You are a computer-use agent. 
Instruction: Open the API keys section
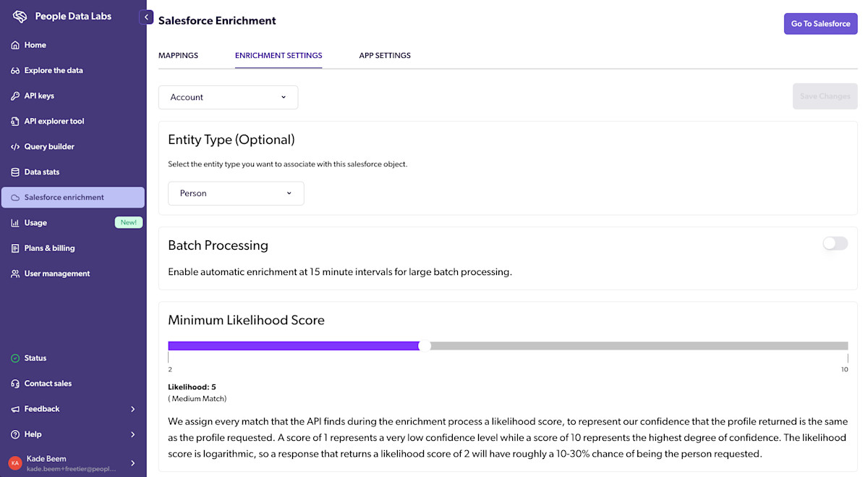coord(16,96)
